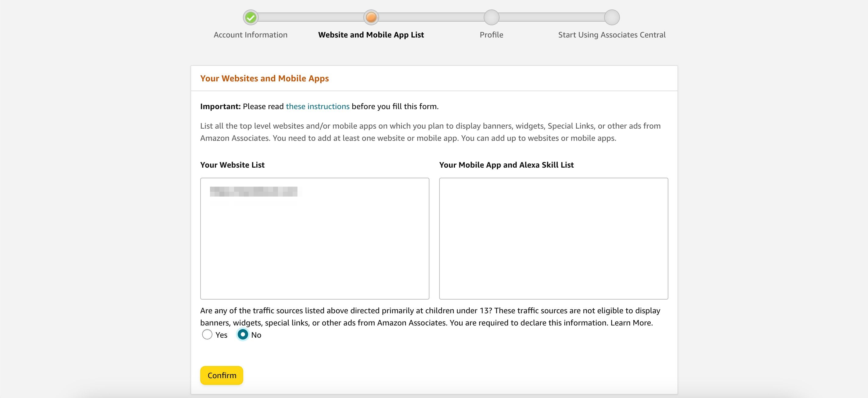Click inside Your Mobile App and Alexa Skill List box
Viewport: 868px width, 398px height.
pyautogui.click(x=553, y=239)
